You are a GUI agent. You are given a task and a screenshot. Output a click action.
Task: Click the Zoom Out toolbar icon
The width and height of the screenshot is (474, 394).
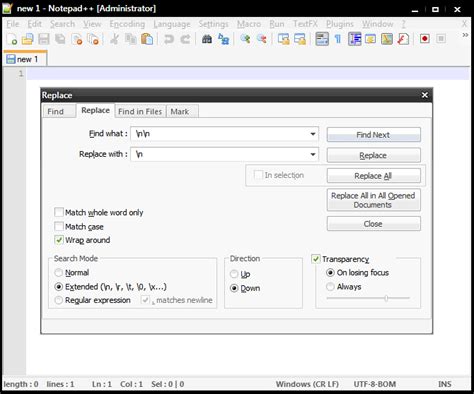click(262, 39)
